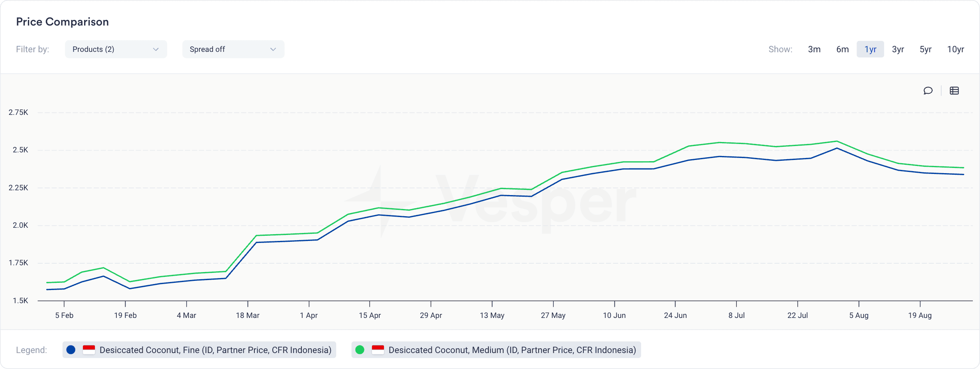Screen dimensions: 980x369
Task: Click the 29 Apr x-axis label
Action: pos(431,315)
